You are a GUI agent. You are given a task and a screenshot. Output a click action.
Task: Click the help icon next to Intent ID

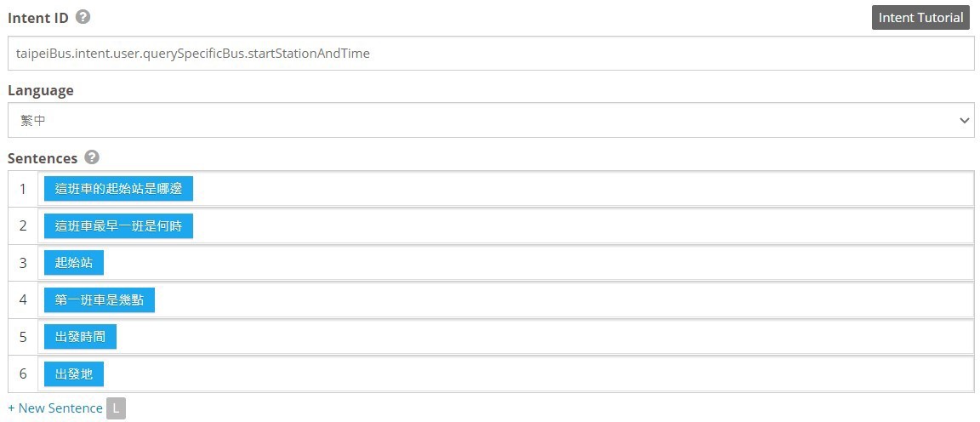(x=83, y=17)
